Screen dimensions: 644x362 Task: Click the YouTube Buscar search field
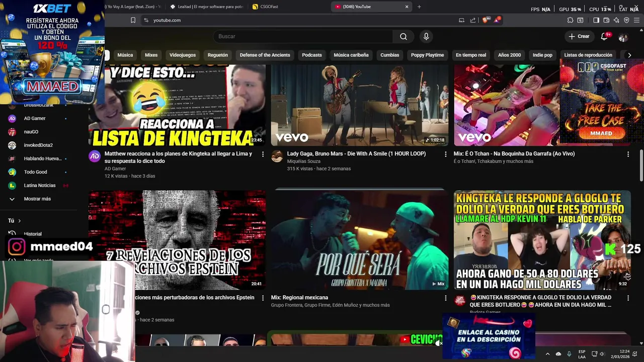tap(303, 36)
